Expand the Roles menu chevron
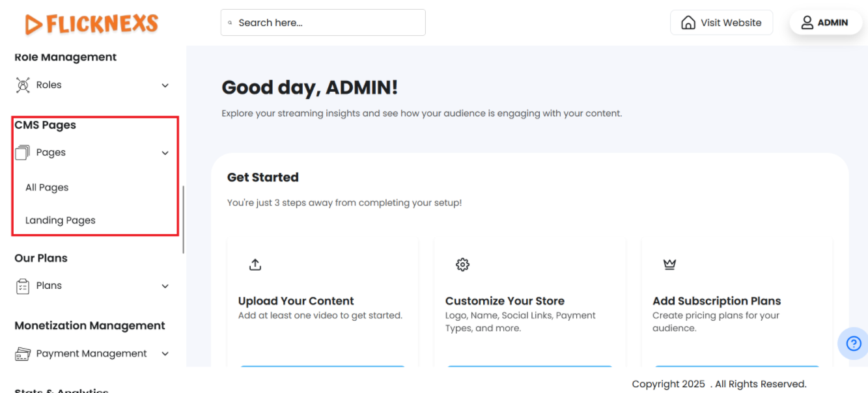 [165, 85]
